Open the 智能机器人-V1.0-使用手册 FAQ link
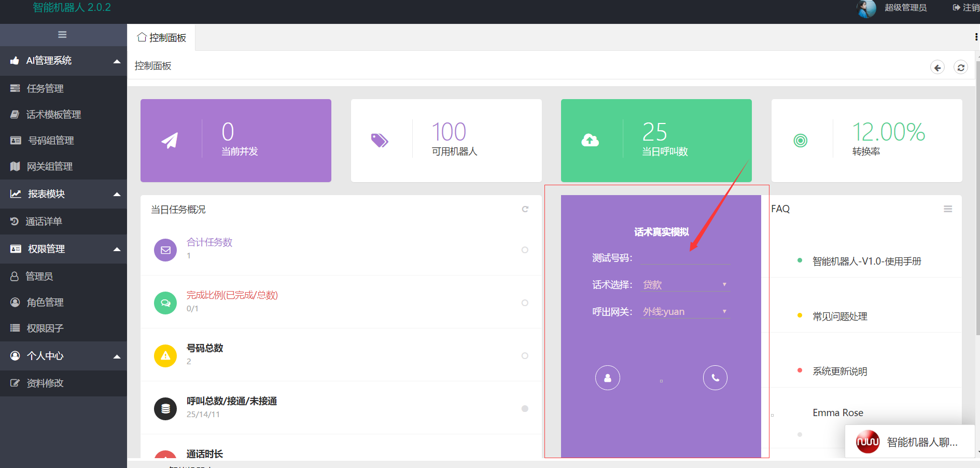980x468 pixels. [x=866, y=261]
